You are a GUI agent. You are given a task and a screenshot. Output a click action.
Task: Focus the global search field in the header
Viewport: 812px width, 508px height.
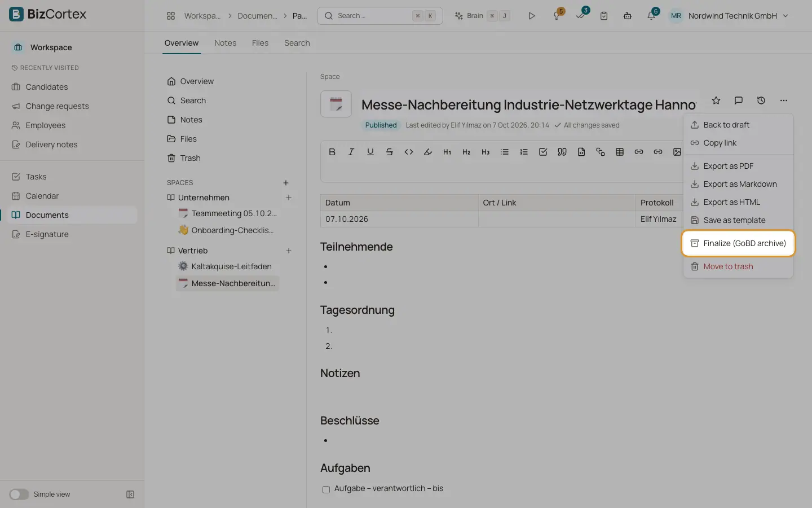380,16
